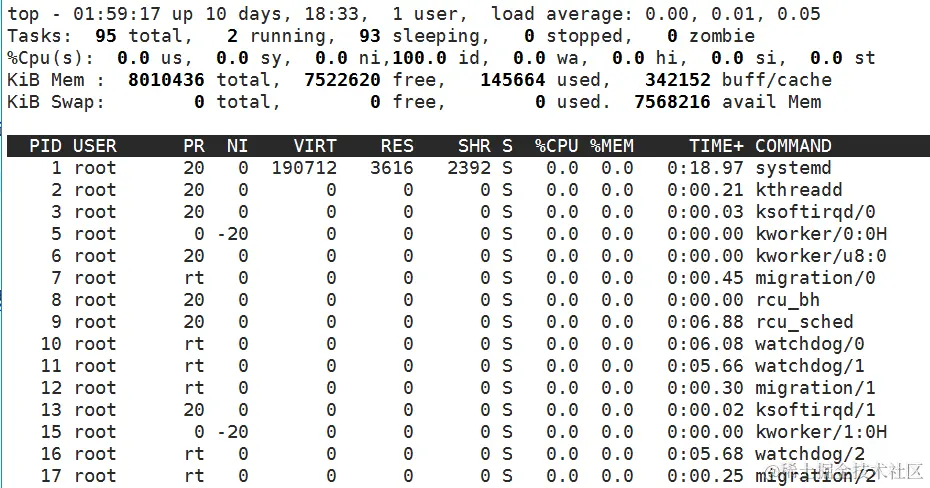Click the %MEM column header
Viewport: 930px width, 488px height.
pyautogui.click(x=611, y=146)
